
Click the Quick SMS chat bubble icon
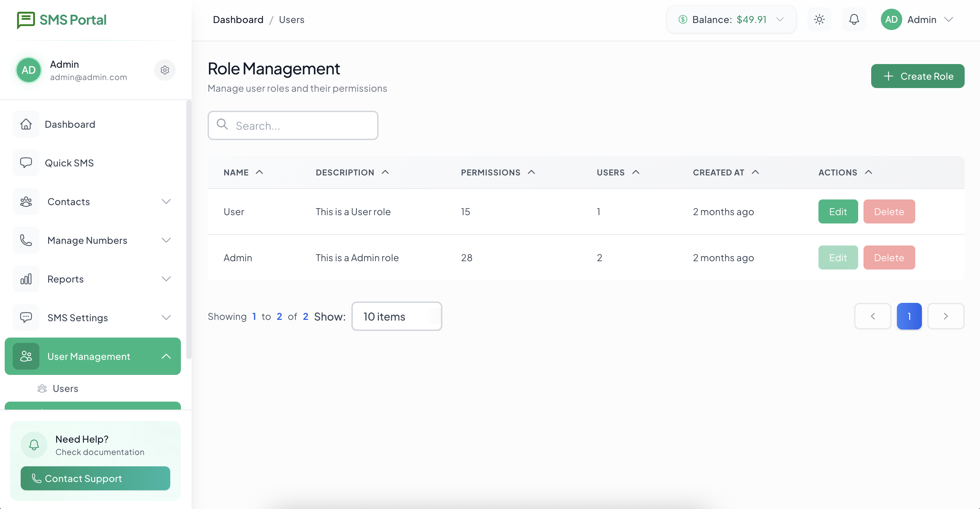(x=26, y=163)
